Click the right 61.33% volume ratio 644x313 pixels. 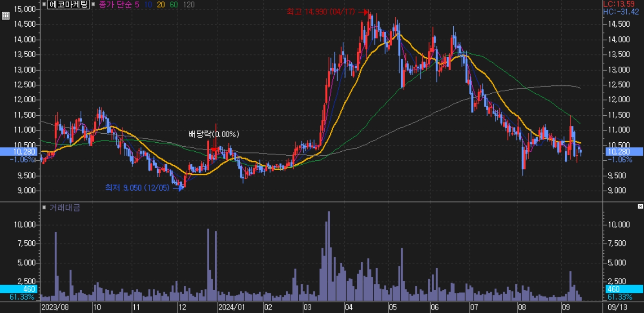point(620,297)
